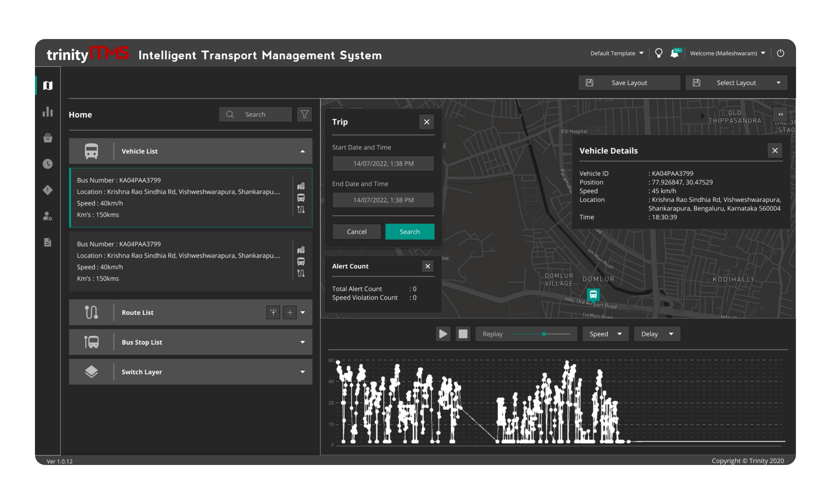Click the bus marker on the map
The width and height of the screenshot is (831, 504).
coord(593,295)
